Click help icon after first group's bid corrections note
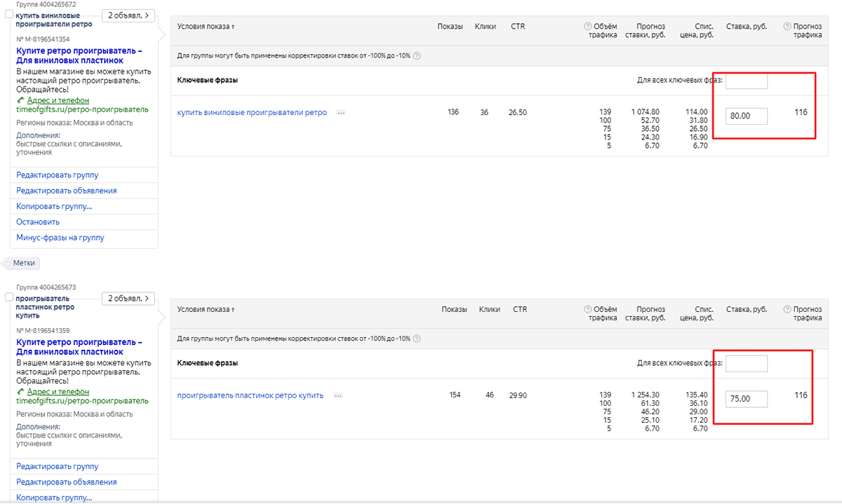The height and width of the screenshot is (504, 842). [417, 56]
